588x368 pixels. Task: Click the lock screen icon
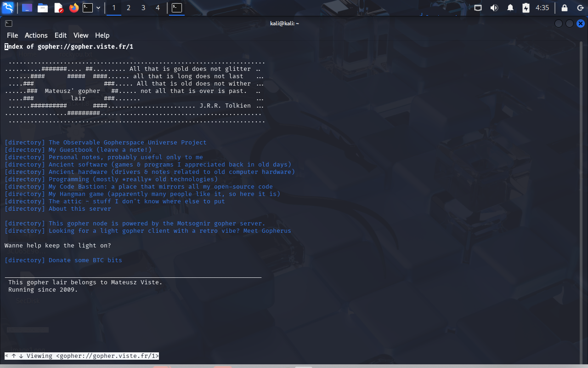565,8
